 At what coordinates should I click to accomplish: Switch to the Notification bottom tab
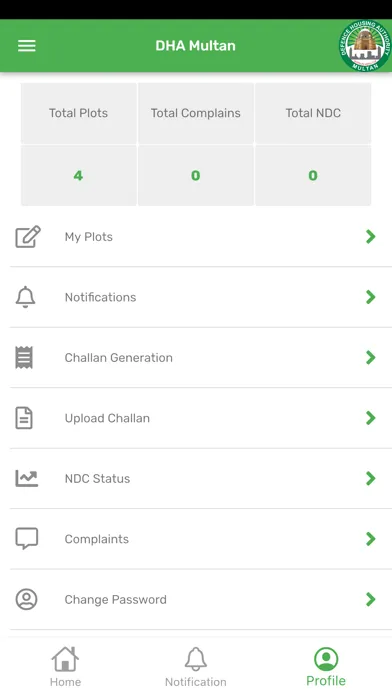(x=196, y=666)
